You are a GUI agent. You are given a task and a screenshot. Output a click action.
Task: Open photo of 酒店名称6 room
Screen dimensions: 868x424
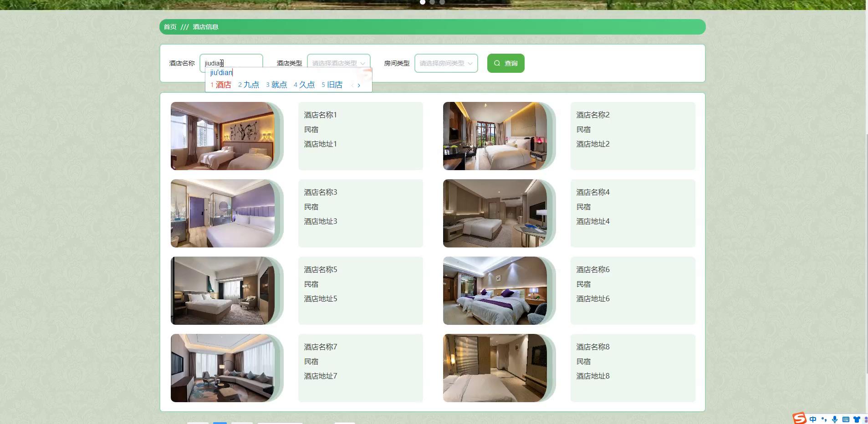(x=495, y=291)
